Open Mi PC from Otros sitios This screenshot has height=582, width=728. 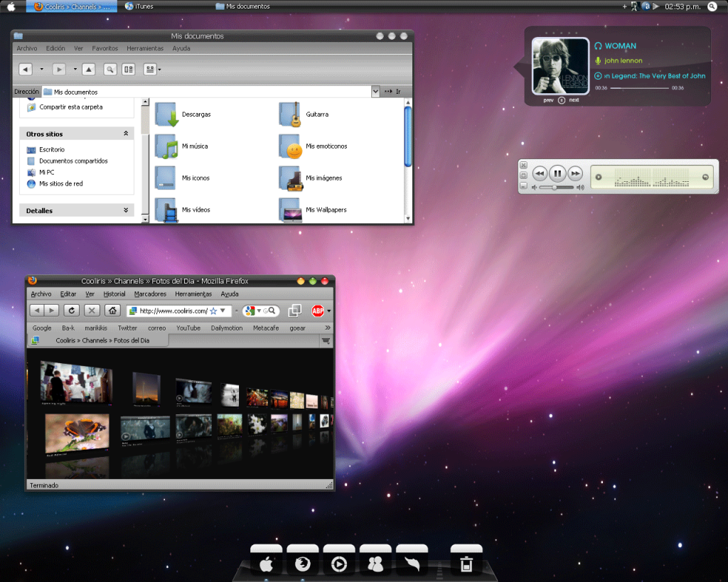point(46,172)
